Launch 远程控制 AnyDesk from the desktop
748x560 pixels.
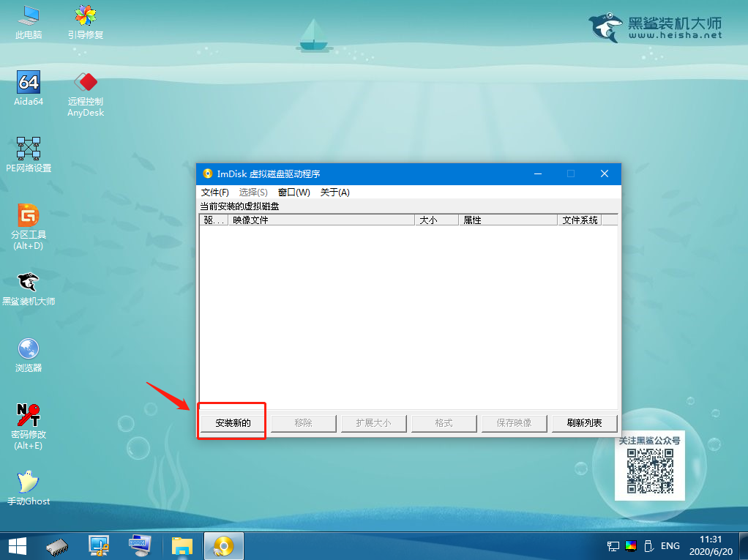[x=86, y=94]
